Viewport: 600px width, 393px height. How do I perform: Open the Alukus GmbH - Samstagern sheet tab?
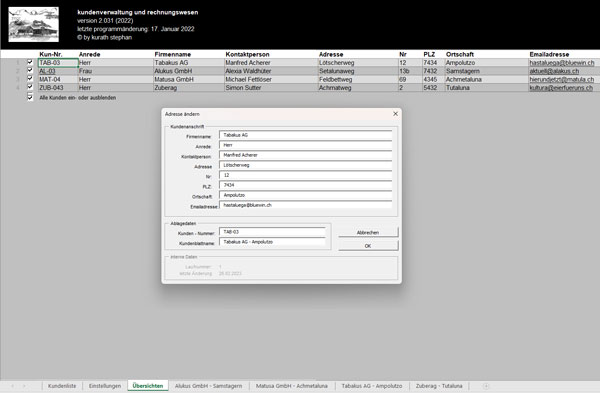click(x=209, y=386)
